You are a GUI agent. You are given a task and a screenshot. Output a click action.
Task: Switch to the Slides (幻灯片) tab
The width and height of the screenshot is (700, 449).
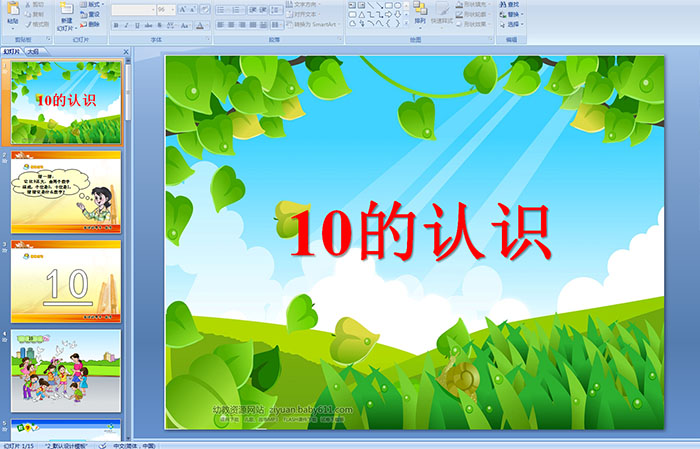point(11,50)
